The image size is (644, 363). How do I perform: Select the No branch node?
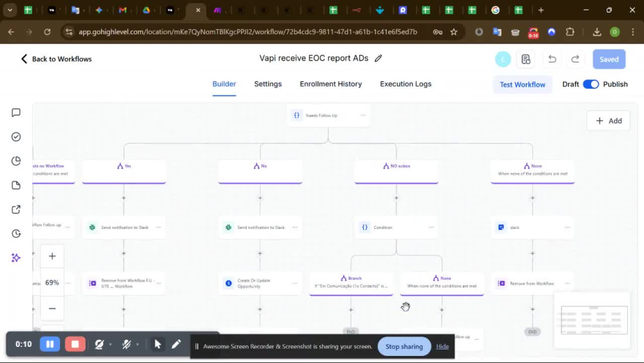[260, 172]
